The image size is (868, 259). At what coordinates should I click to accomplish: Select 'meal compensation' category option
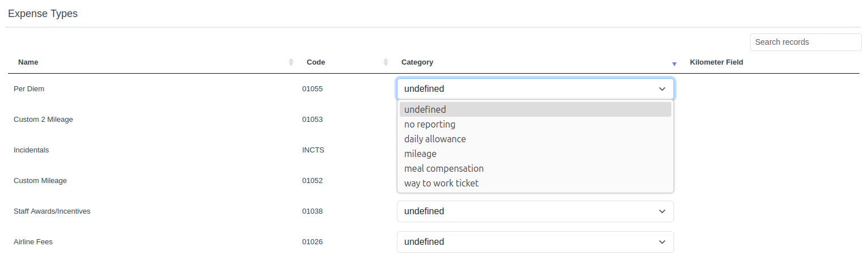pyautogui.click(x=443, y=168)
